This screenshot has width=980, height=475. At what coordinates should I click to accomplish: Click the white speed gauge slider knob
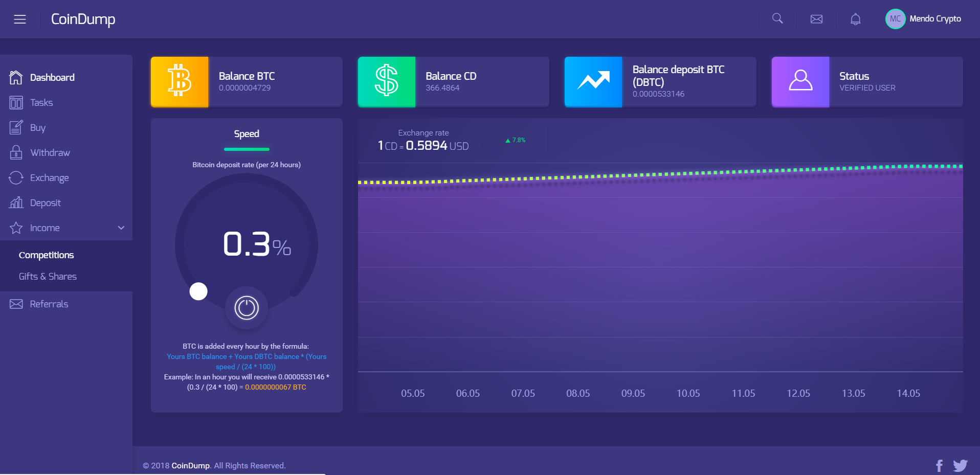(198, 291)
